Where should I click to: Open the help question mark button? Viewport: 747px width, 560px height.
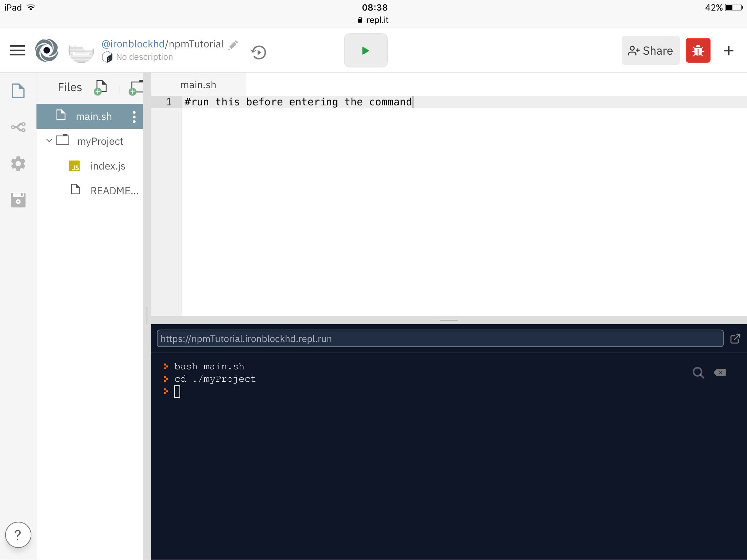(x=18, y=535)
